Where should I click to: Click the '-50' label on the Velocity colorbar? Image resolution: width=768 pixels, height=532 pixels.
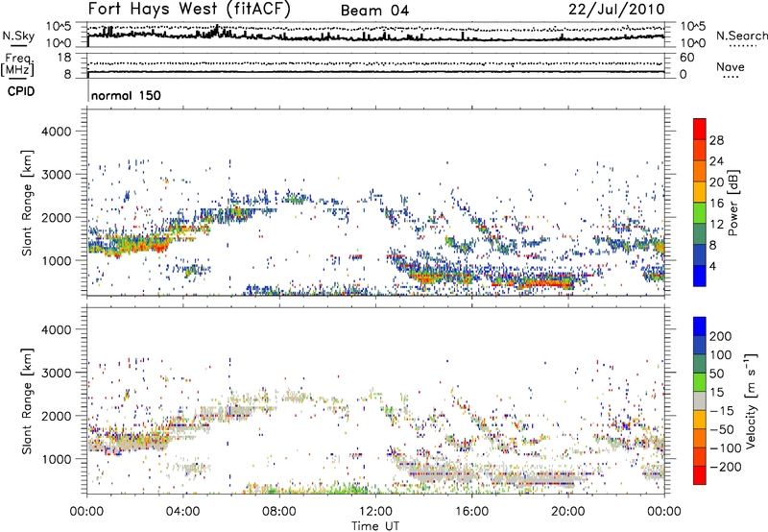[722, 429]
